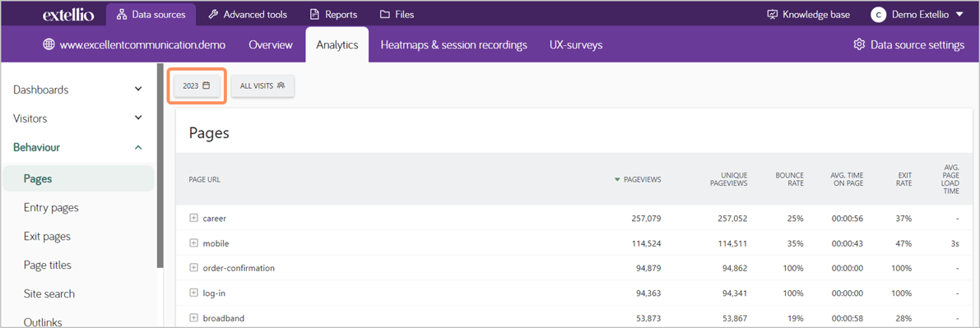Image resolution: width=980 pixels, height=328 pixels.
Task: Open the 2023 date range picker
Action: tap(197, 85)
